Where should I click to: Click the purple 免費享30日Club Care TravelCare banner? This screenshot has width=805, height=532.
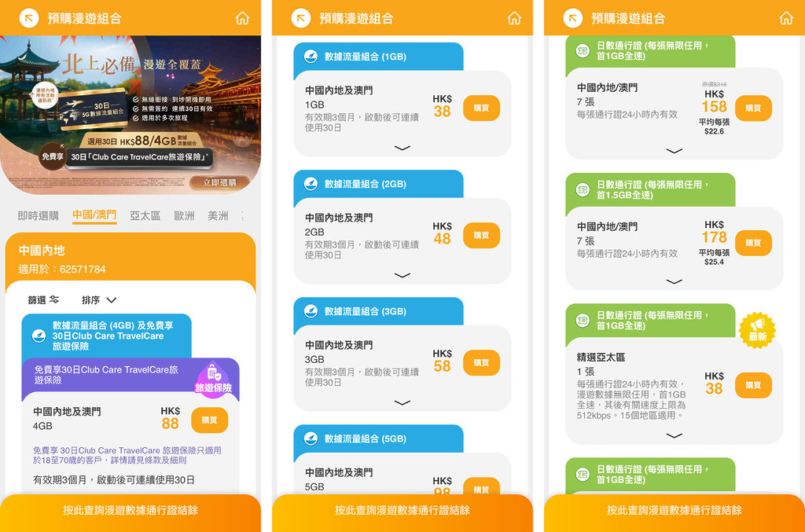click(x=130, y=379)
